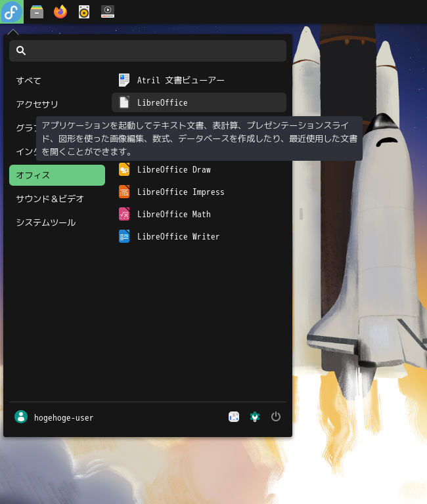Click the Fedora menu launcher icon
Viewport: 427px width, 504px height.
coord(12,12)
